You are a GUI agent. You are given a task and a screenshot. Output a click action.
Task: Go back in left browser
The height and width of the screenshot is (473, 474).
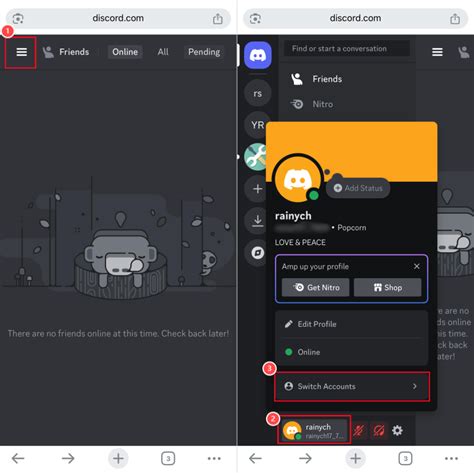click(18, 459)
